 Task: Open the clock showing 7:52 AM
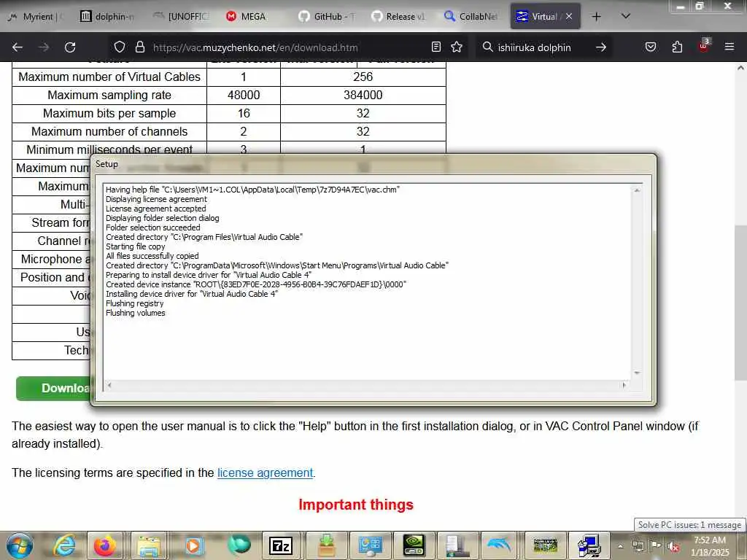(x=710, y=546)
